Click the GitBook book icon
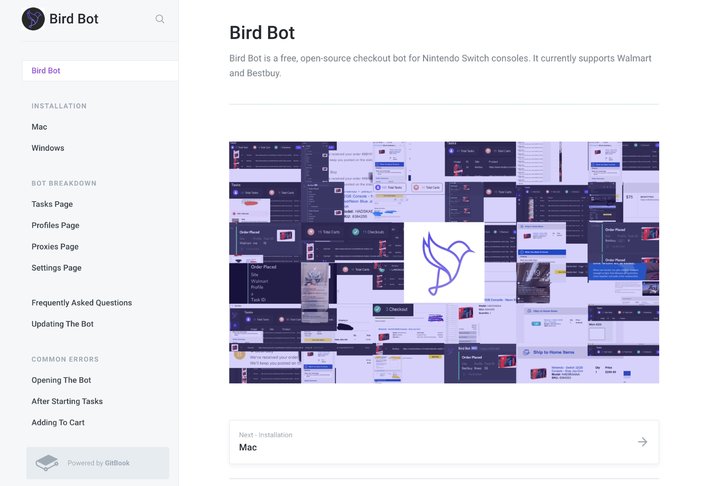 [x=47, y=463]
